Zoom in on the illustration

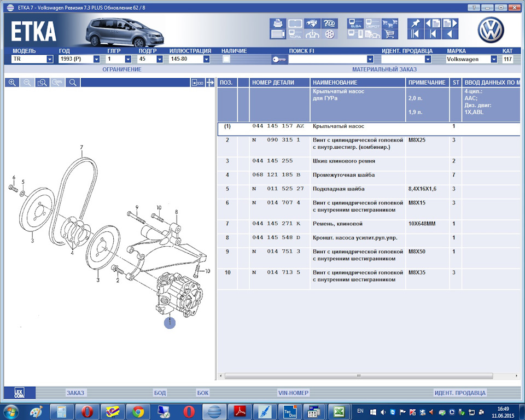pos(12,83)
